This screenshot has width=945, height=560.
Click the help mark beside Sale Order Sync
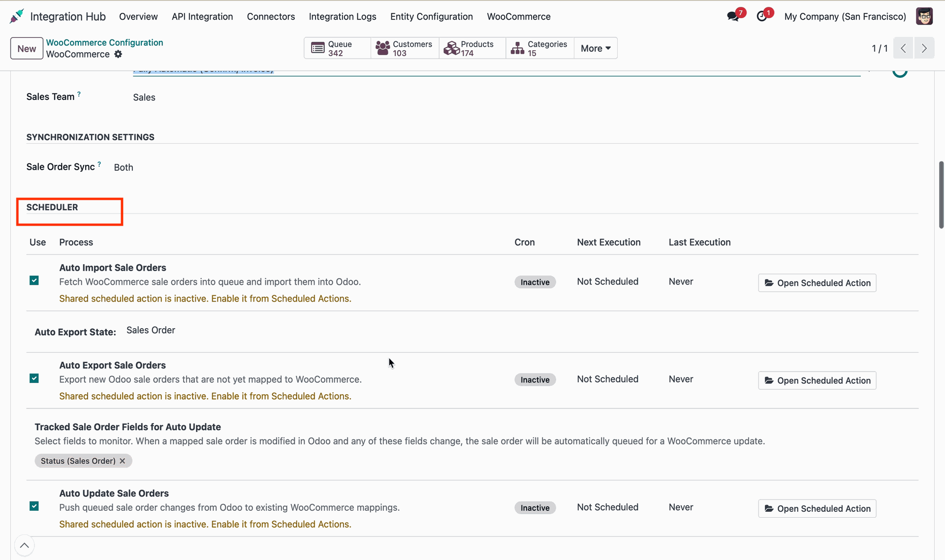99,164
